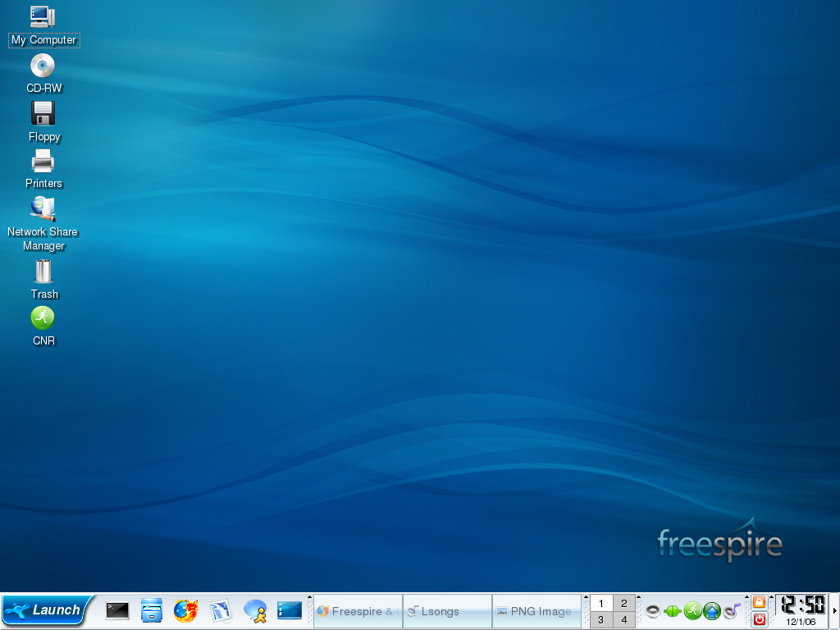Open the file manager drawer icon
Viewport: 840px width, 630px height.
152,610
